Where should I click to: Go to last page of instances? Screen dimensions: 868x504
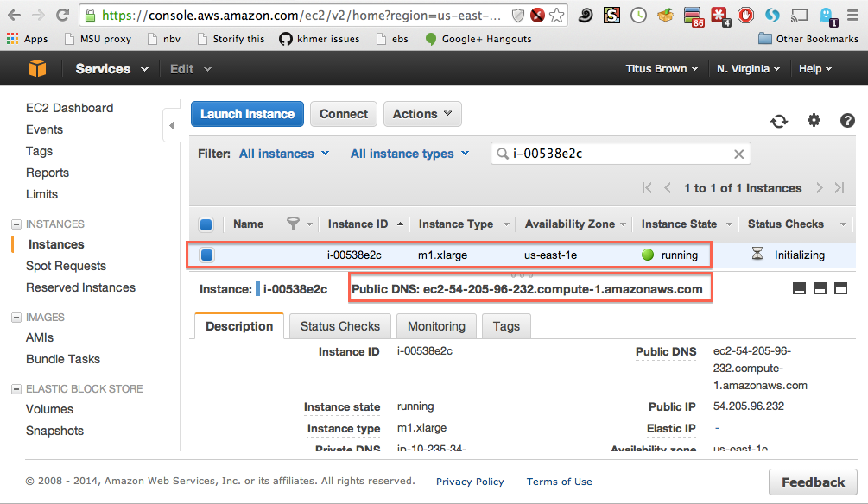tap(839, 188)
